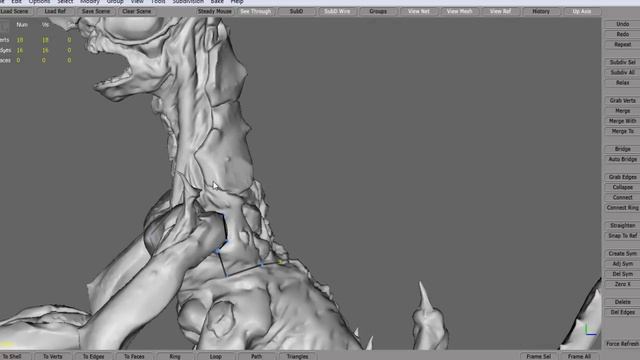Toggle SubD Wire display
640x360 pixels.
pos(337,11)
